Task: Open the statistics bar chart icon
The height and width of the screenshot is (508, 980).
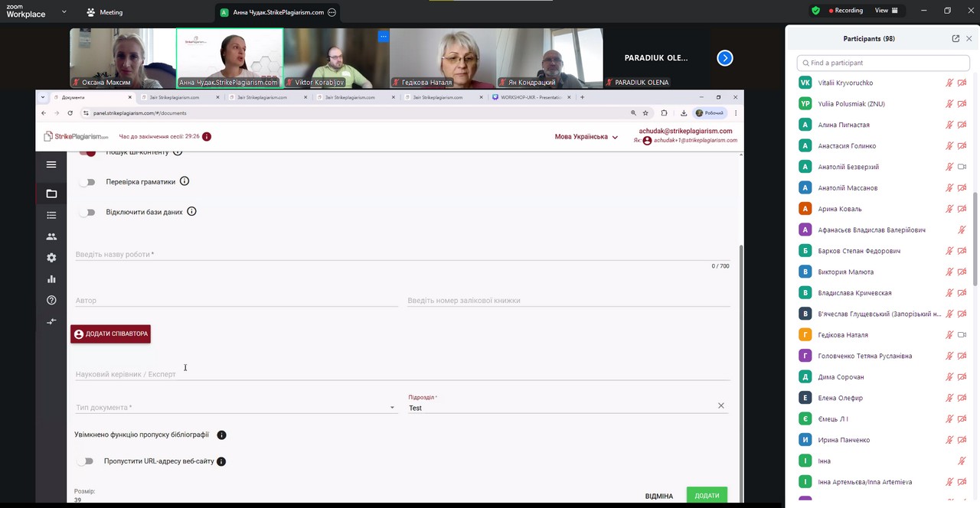Action: (51, 279)
